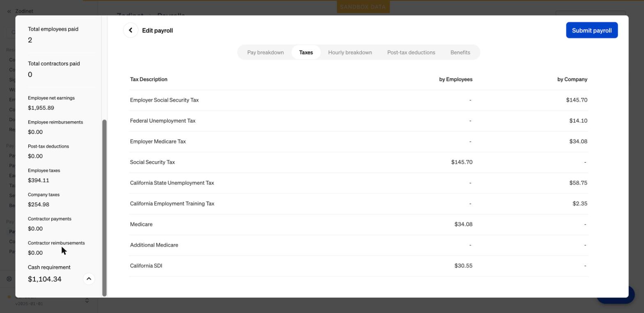Click the help icon at sidebar bottom
Screen dimensions: 644x313
pyautogui.click(x=9, y=279)
